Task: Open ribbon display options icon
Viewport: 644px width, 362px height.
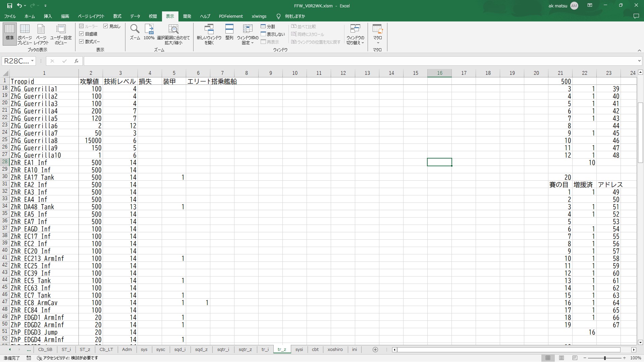Action: pyautogui.click(x=590, y=5)
